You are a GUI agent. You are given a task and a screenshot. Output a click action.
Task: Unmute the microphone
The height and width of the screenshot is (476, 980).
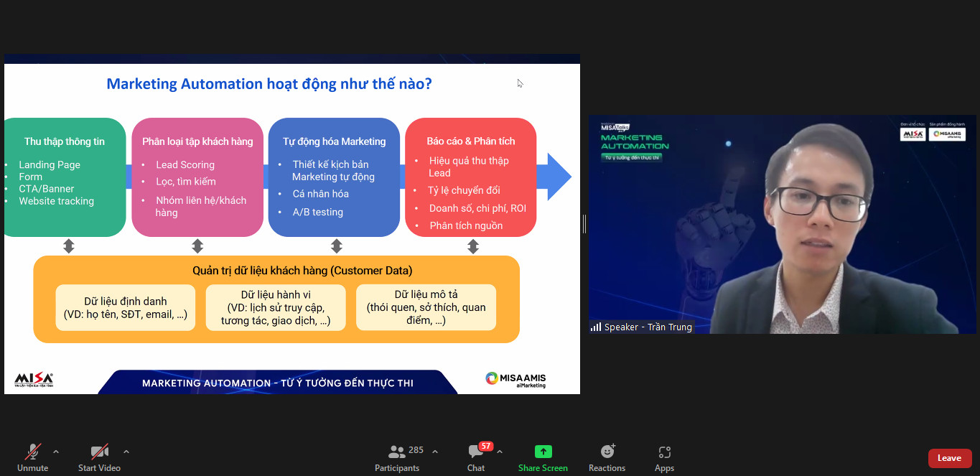click(32, 458)
